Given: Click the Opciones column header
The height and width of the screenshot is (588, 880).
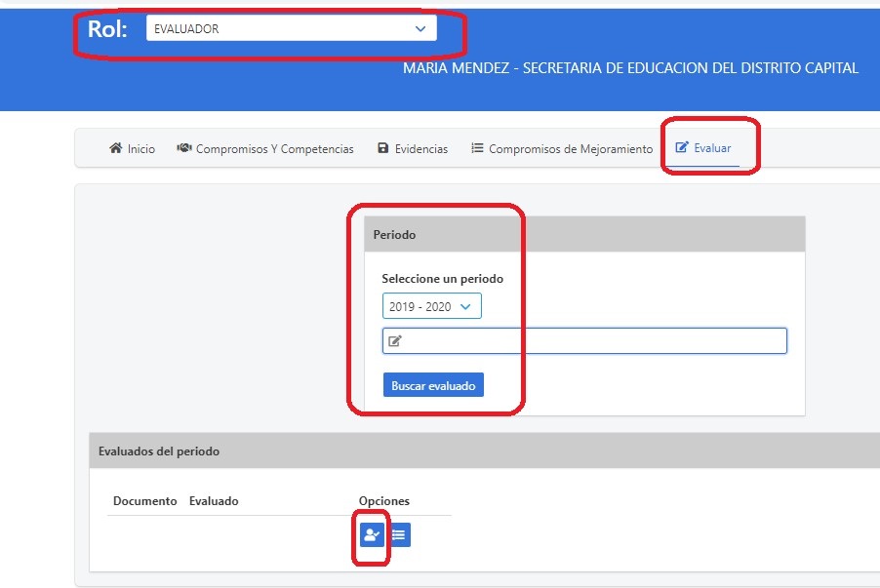Looking at the screenshot, I should click(384, 501).
